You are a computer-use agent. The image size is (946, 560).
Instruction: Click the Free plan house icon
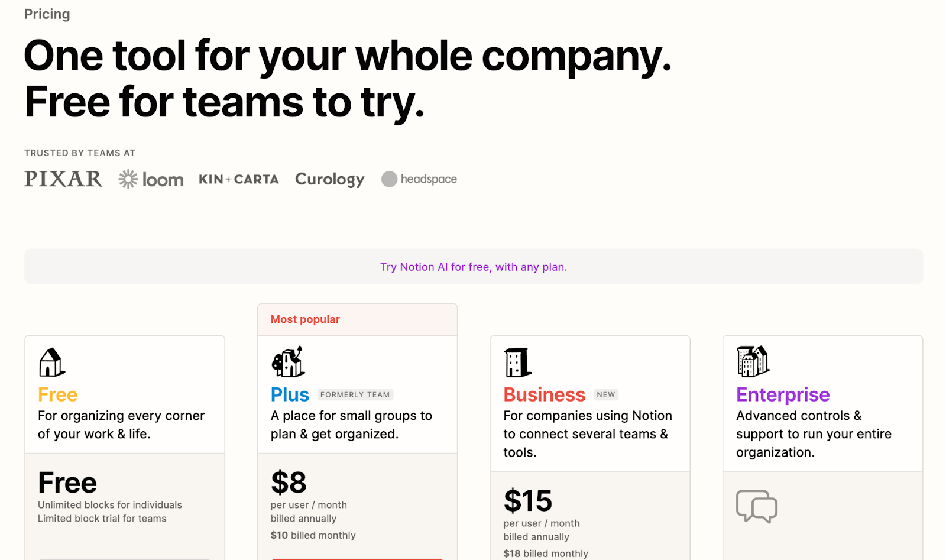click(x=51, y=362)
